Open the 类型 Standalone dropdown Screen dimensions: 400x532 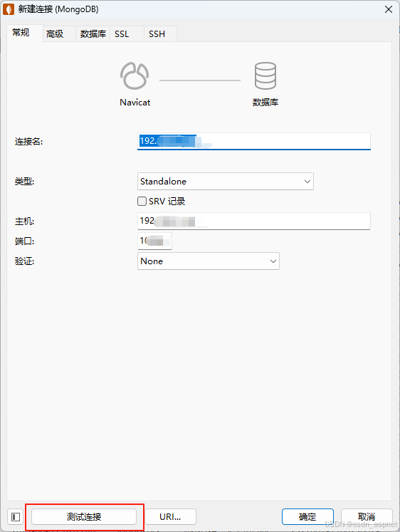tap(226, 182)
